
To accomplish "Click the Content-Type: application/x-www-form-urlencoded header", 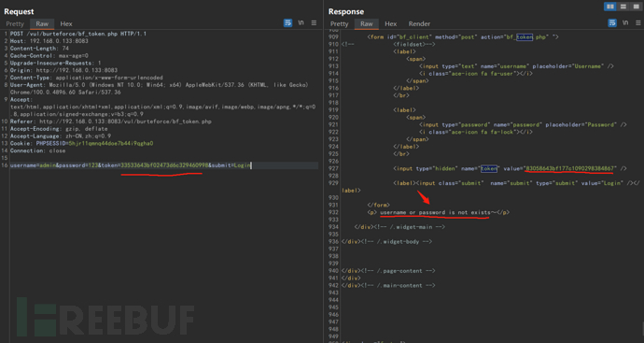I will click(x=86, y=78).
